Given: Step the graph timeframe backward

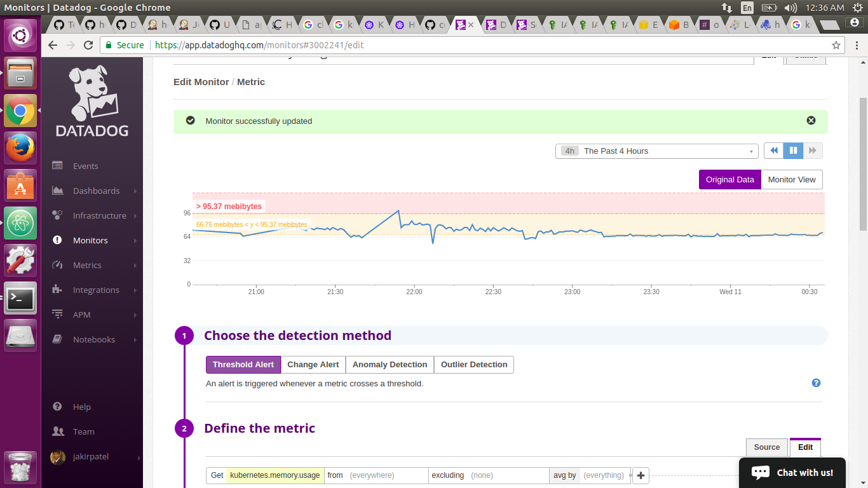Looking at the screenshot, I should pyautogui.click(x=773, y=151).
